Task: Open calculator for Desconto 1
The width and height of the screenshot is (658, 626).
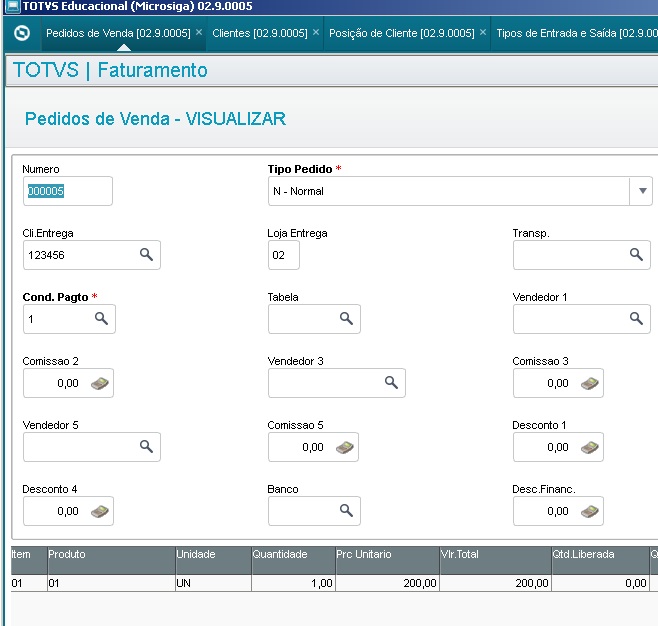Action: [x=590, y=447]
